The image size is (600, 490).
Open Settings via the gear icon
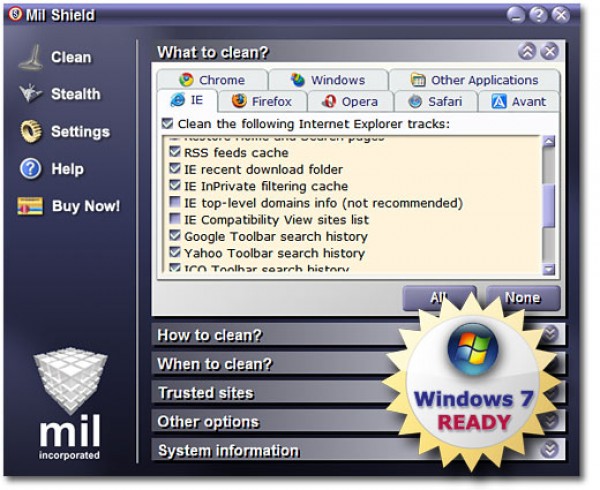(31, 131)
